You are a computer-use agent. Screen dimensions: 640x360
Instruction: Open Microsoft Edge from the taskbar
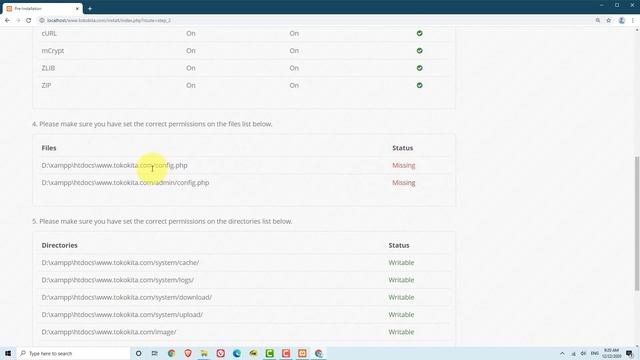click(237, 353)
